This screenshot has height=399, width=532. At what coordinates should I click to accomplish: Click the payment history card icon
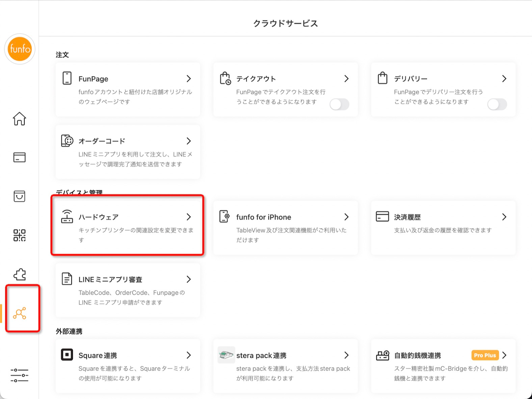click(x=382, y=216)
